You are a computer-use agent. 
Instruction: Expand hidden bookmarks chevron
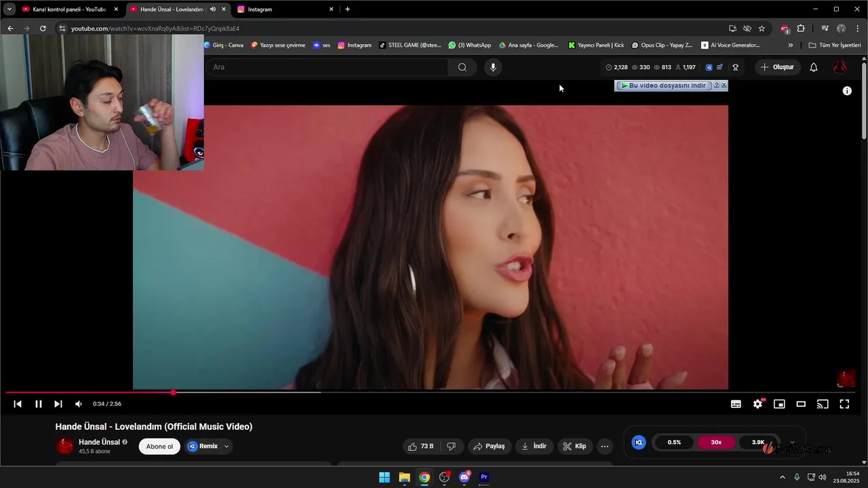(790, 45)
